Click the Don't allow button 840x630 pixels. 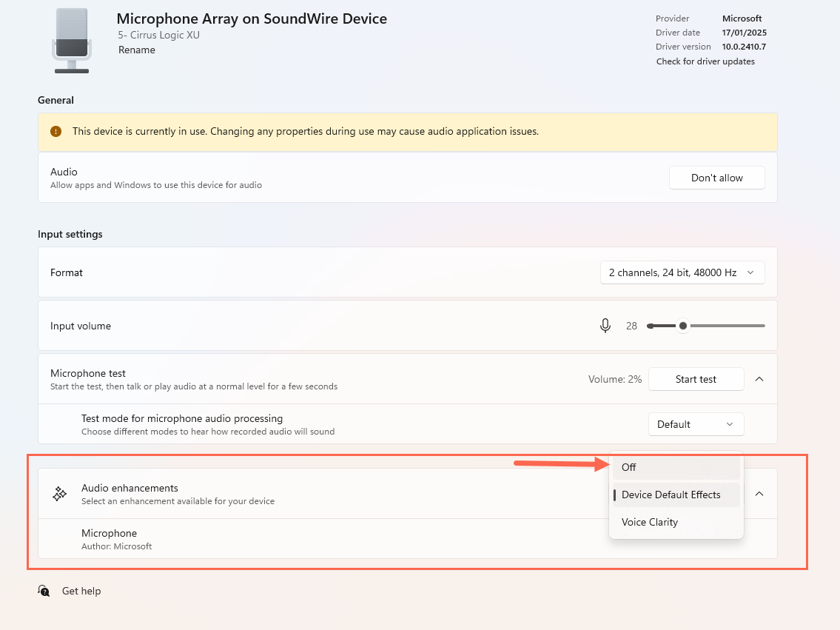click(717, 178)
